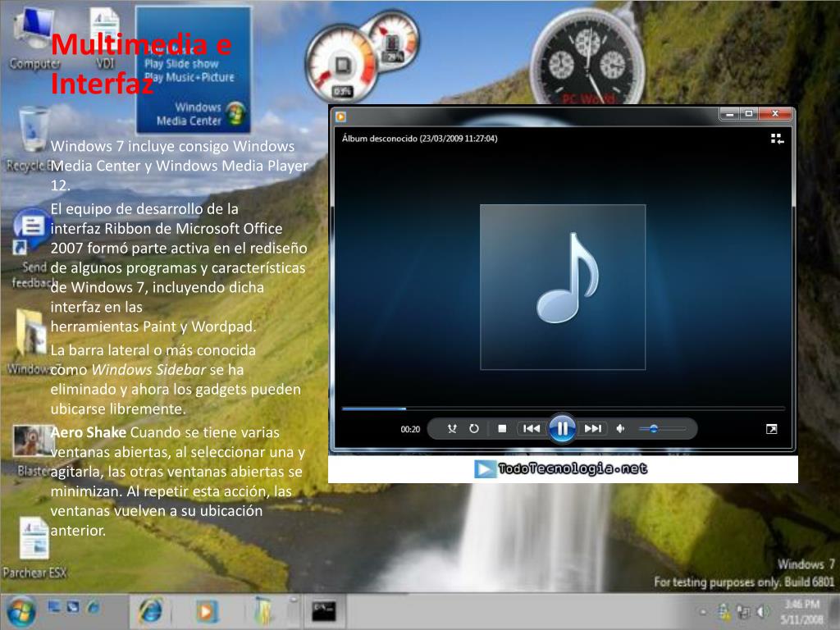Open Windows Media Center gadget logo
Viewport: 840px width, 630px height.
[235, 113]
